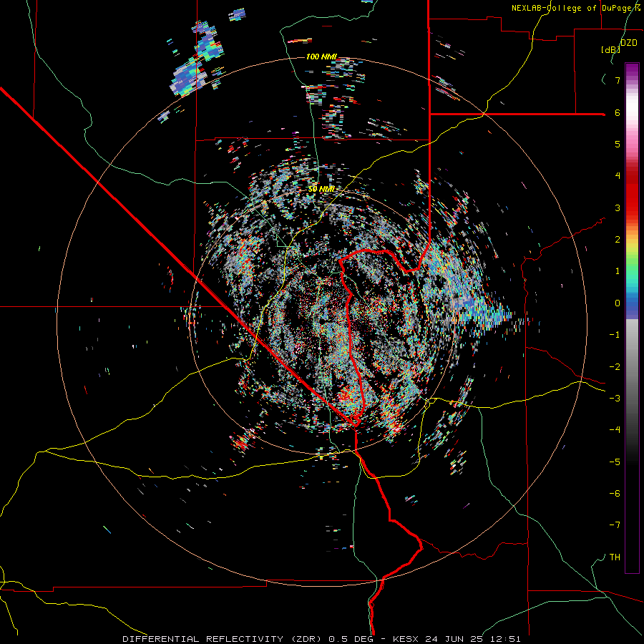
Task: Click the "-2" value on the scale
Action: [x=615, y=367]
